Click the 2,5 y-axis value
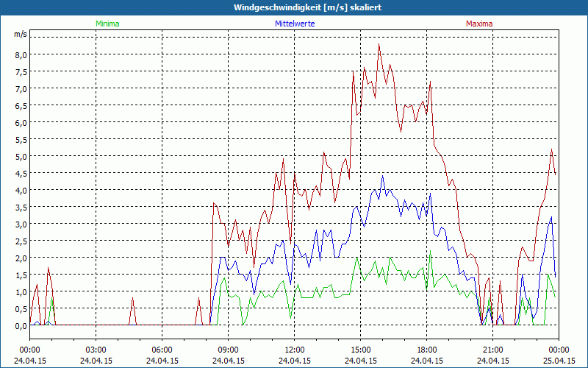Image resolution: width=588 pixels, height=368 pixels. [x=21, y=241]
